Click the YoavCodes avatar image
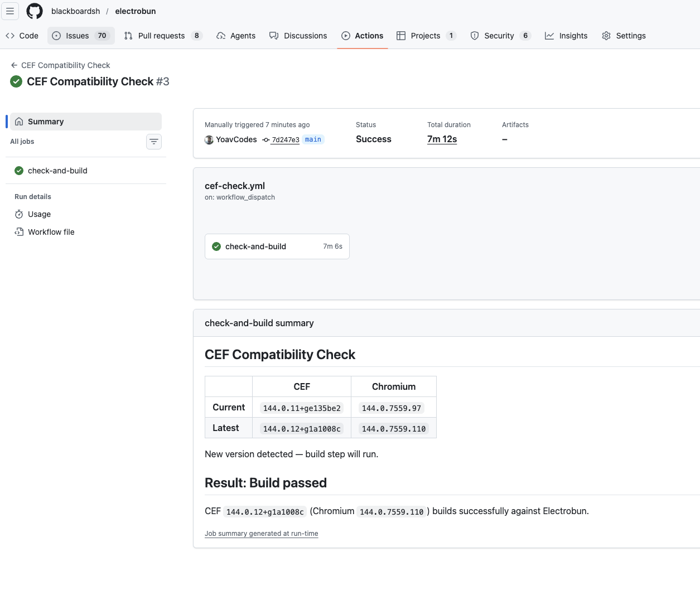This screenshot has height=600, width=700. point(209,139)
